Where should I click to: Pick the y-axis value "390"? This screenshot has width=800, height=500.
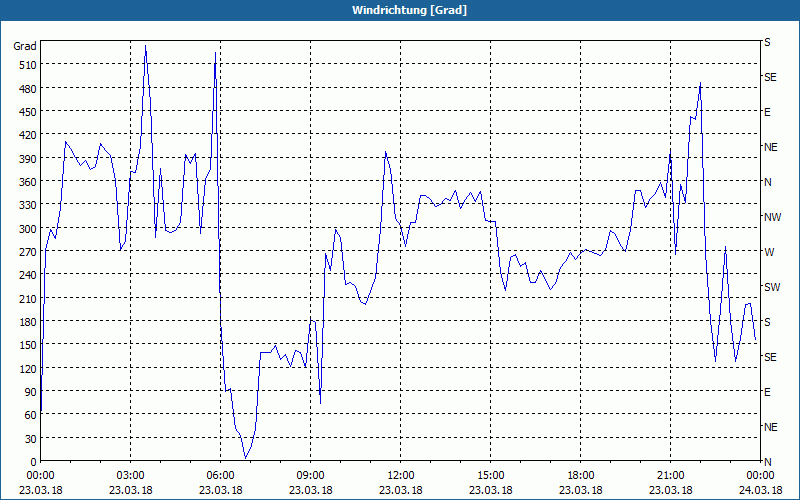coord(28,159)
